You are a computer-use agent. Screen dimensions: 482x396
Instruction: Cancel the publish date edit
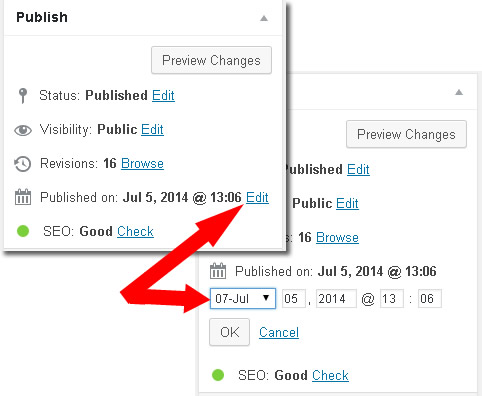click(x=279, y=332)
